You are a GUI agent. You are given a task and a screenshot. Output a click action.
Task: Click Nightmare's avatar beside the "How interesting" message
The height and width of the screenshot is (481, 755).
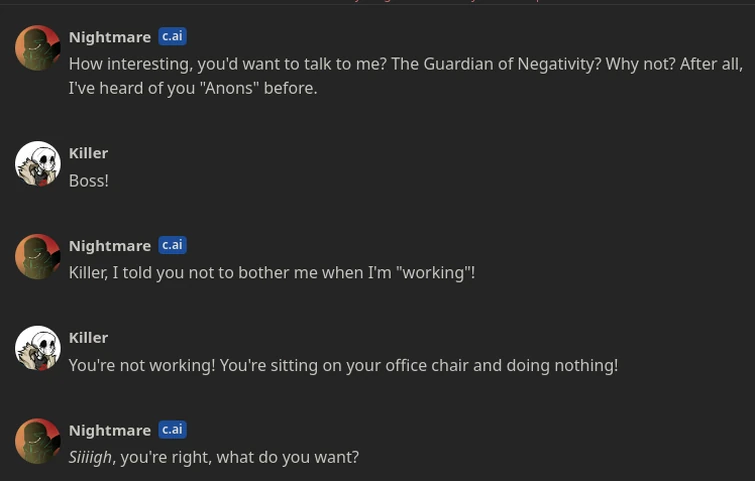(38, 48)
